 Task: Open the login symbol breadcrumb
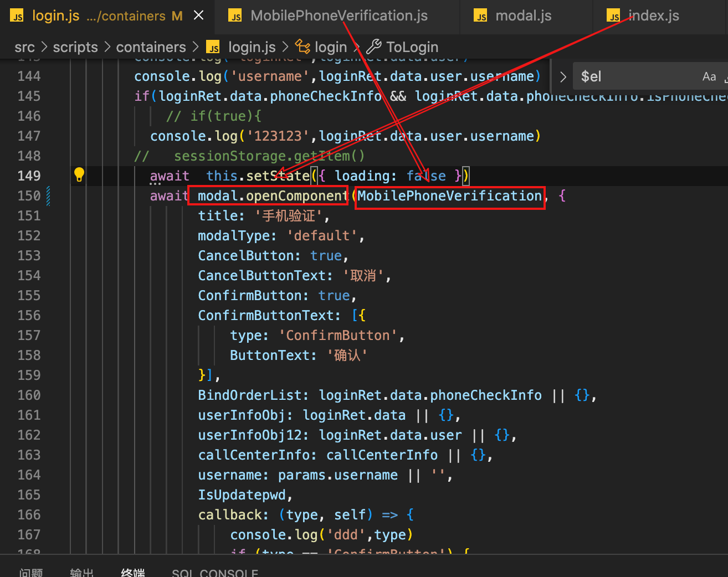tap(331, 48)
